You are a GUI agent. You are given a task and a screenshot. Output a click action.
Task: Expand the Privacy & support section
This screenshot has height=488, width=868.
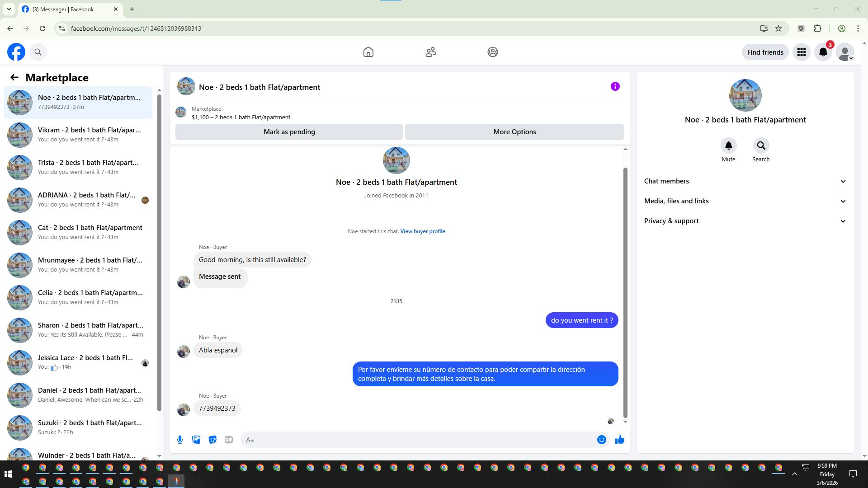click(745, 221)
